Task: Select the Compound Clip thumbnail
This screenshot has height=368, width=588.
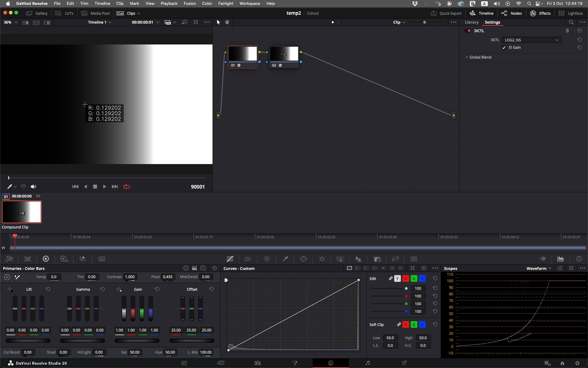Action: [22, 212]
